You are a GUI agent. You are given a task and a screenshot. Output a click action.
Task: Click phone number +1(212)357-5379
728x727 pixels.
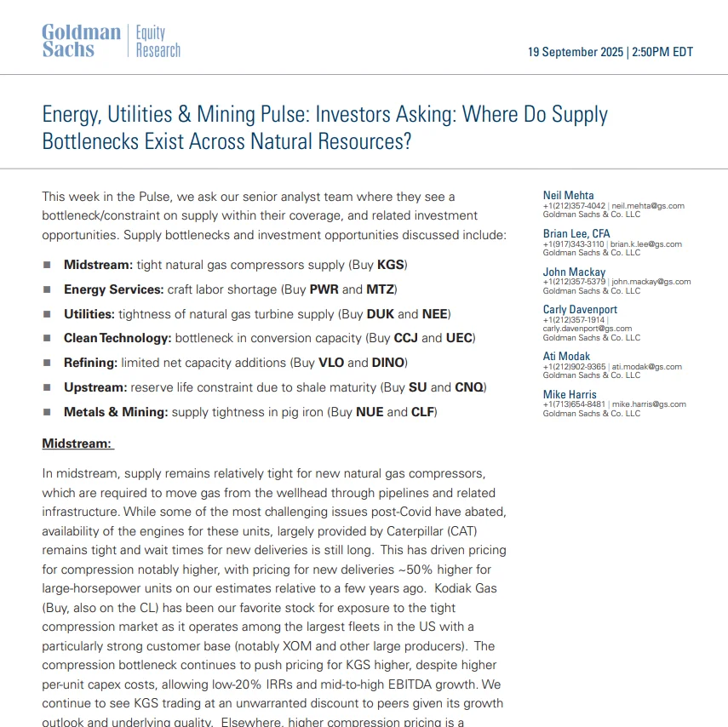click(x=574, y=281)
